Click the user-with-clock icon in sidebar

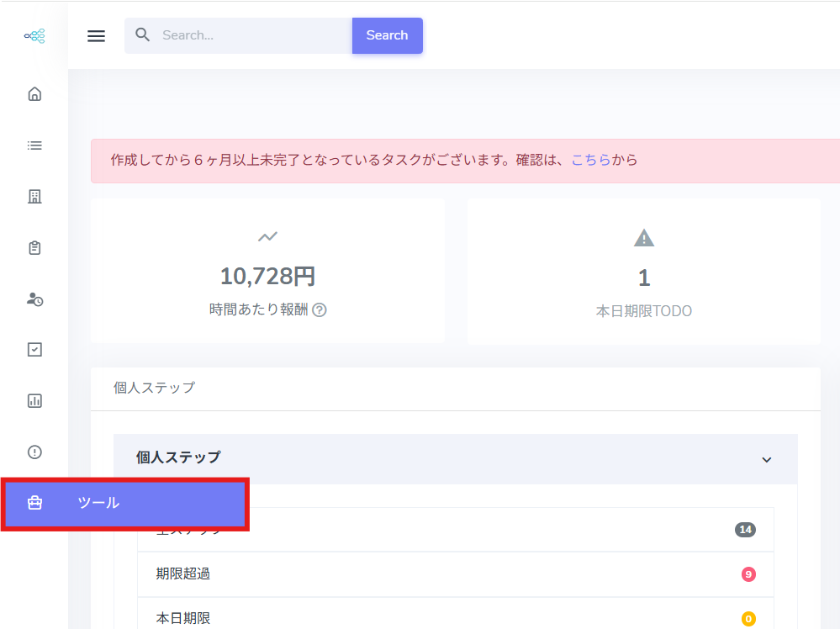tap(34, 299)
